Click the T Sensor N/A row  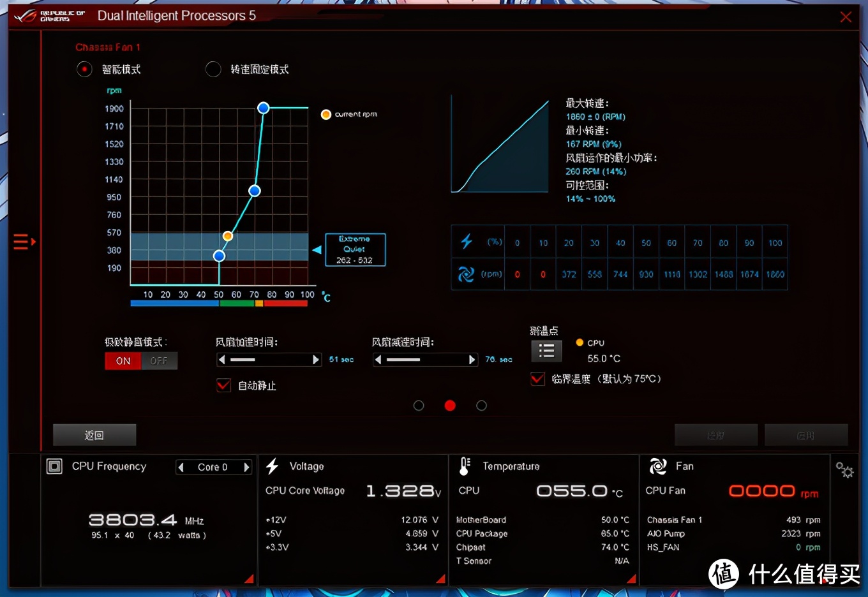point(542,561)
